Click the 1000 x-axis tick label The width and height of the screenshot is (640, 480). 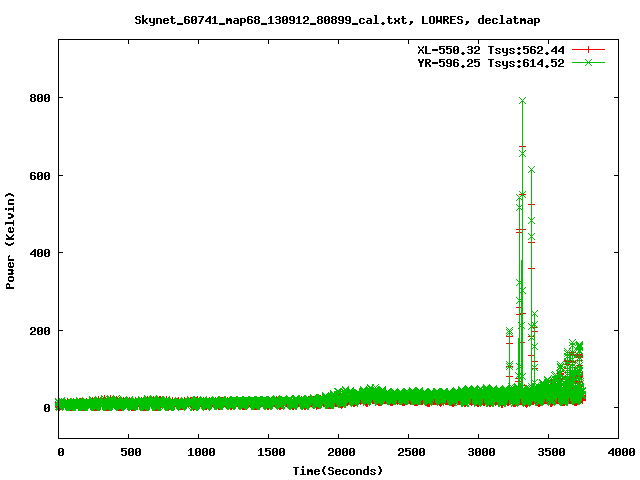pos(201,452)
